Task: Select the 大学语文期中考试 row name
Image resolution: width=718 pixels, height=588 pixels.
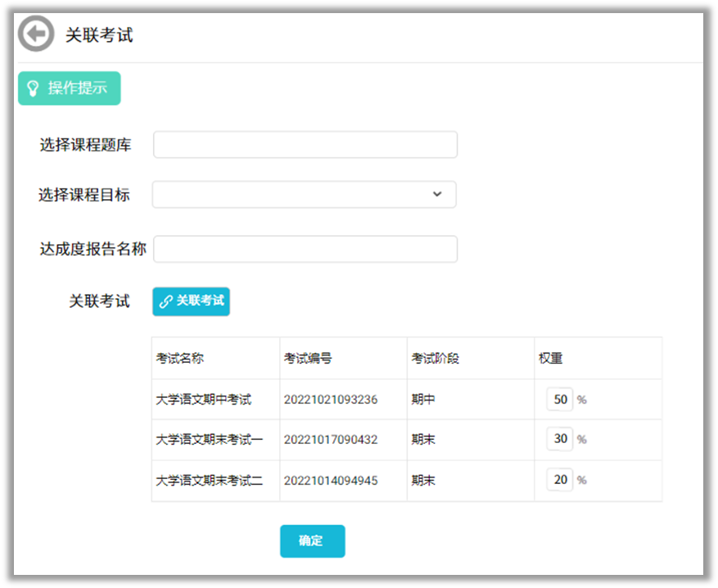Action: pyautogui.click(x=203, y=400)
